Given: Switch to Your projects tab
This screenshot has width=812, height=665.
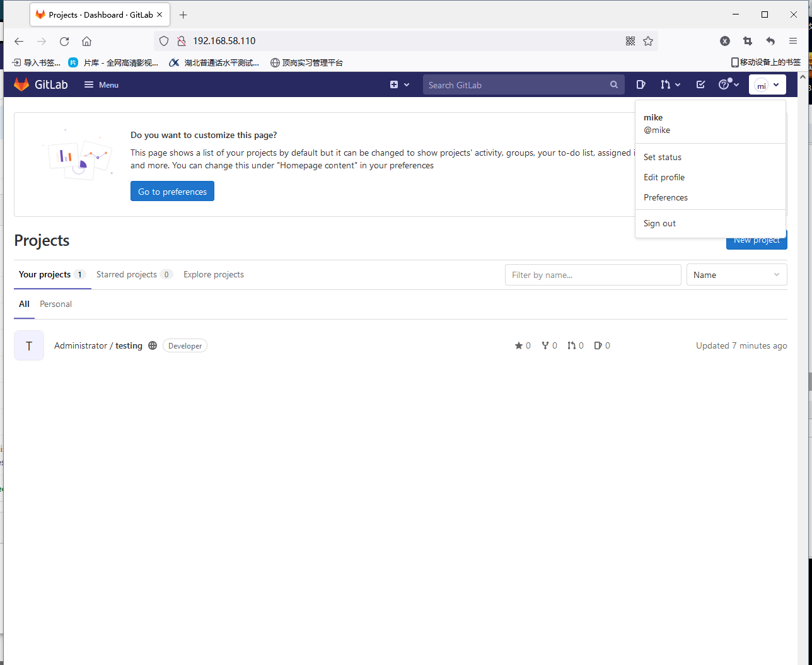Looking at the screenshot, I should coord(52,274).
